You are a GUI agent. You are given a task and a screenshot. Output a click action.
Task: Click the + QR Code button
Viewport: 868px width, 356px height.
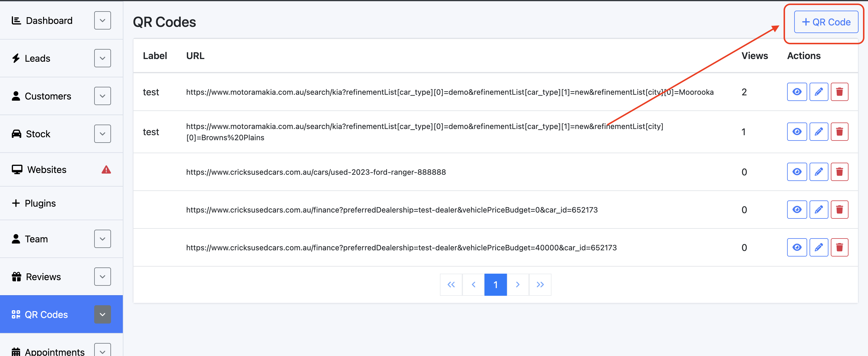(x=826, y=22)
